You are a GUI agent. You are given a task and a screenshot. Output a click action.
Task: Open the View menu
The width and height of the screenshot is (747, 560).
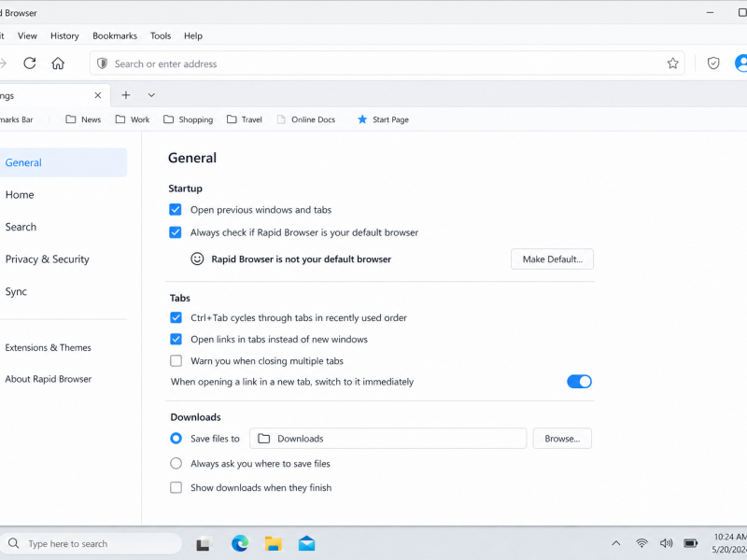pos(27,35)
